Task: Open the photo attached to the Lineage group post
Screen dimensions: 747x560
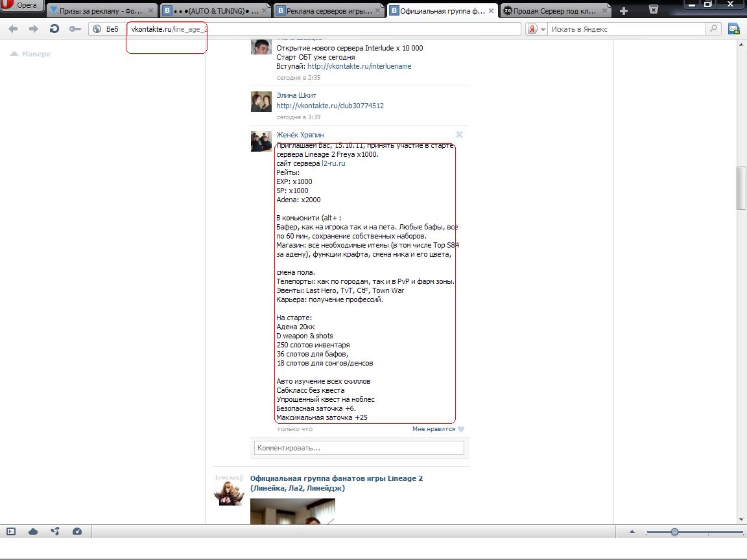Action: point(292,511)
